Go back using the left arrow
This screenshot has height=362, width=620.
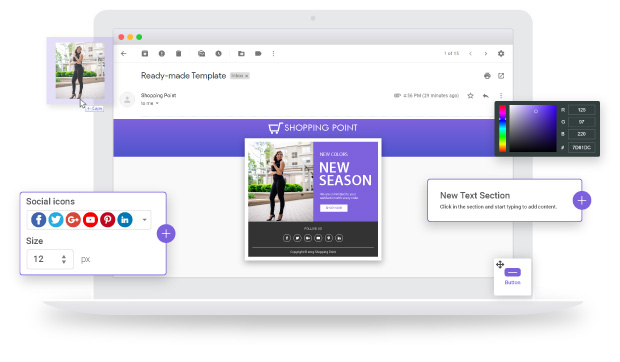(124, 53)
